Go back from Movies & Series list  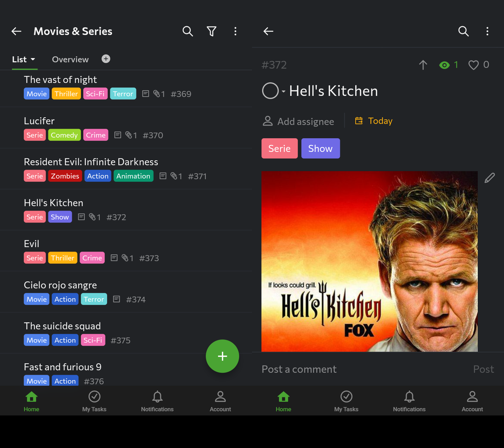click(16, 31)
